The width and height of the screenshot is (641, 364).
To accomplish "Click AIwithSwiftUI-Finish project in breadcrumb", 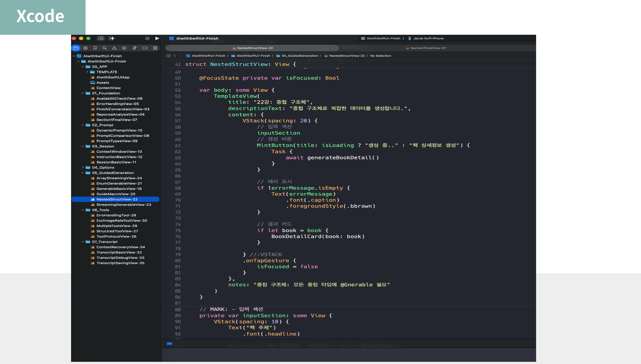I will [206, 56].
